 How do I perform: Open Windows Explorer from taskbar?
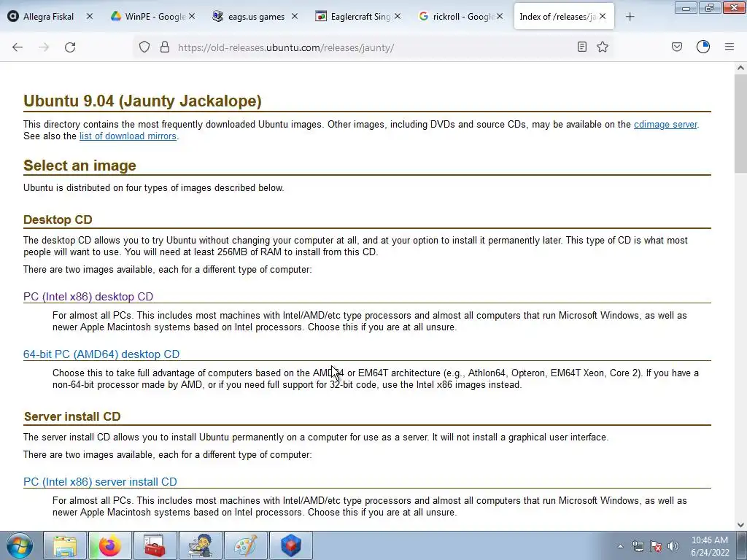(65, 545)
